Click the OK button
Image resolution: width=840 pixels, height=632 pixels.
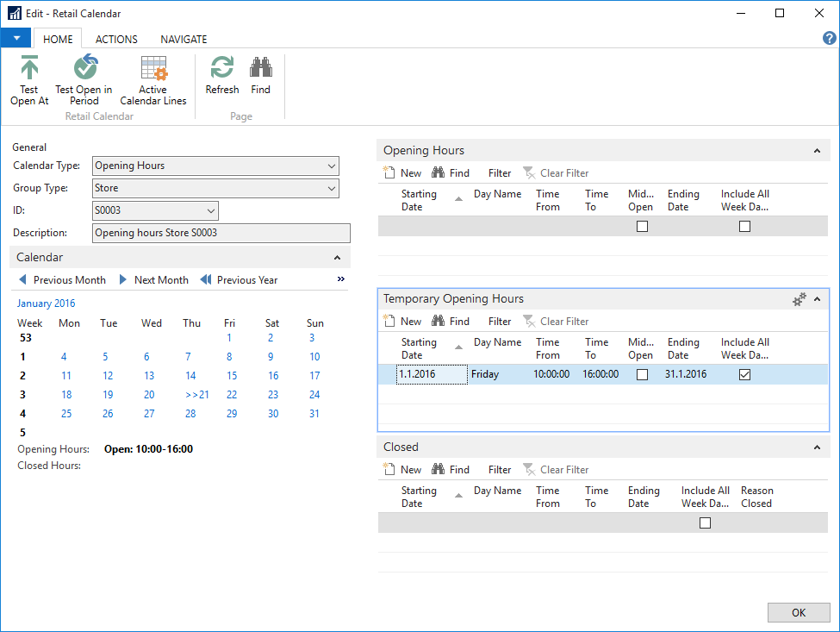[x=798, y=612]
